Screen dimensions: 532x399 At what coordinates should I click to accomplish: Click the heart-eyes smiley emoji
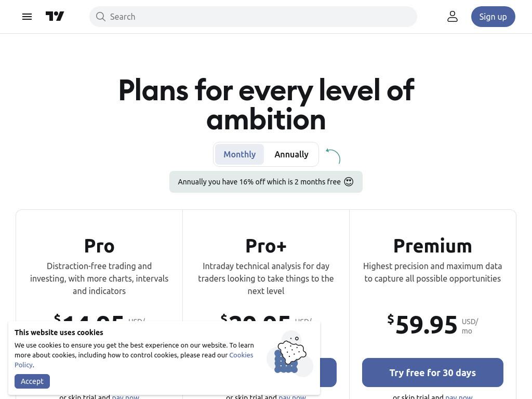[349, 182]
